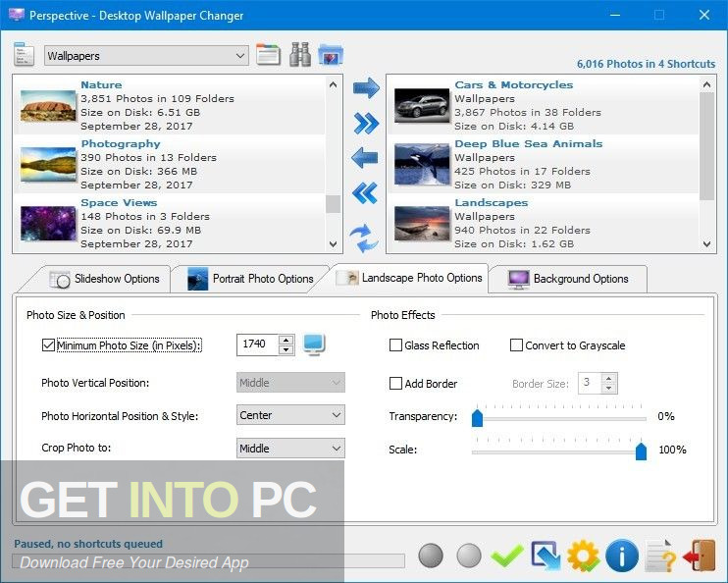Screen dimensions: 728x583
Task: Open the Crop Photo to dropdown
Action: [290, 449]
